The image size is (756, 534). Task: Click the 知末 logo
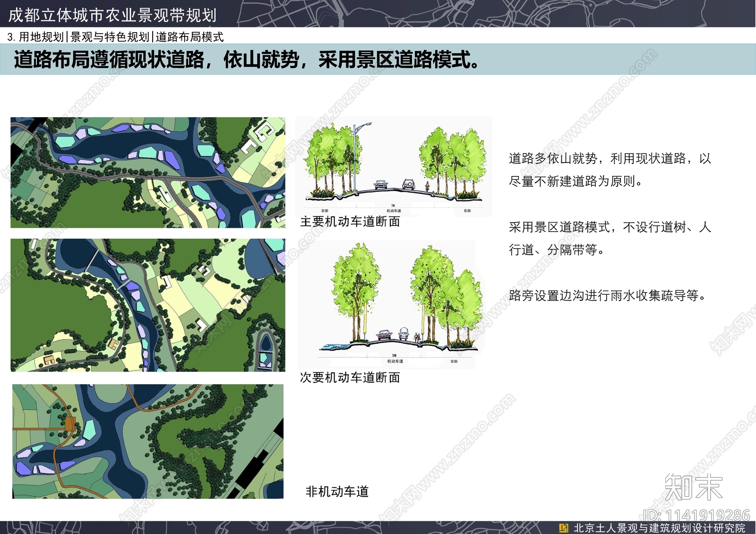tap(693, 487)
